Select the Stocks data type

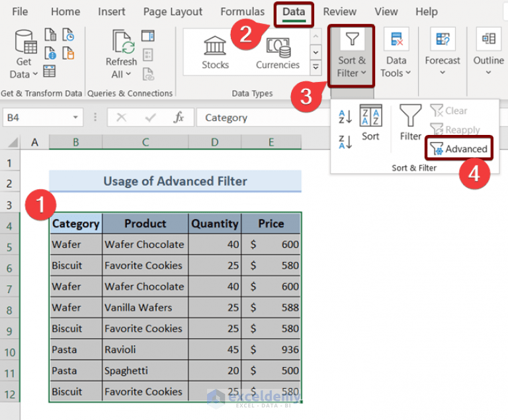click(x=215, y=53)
